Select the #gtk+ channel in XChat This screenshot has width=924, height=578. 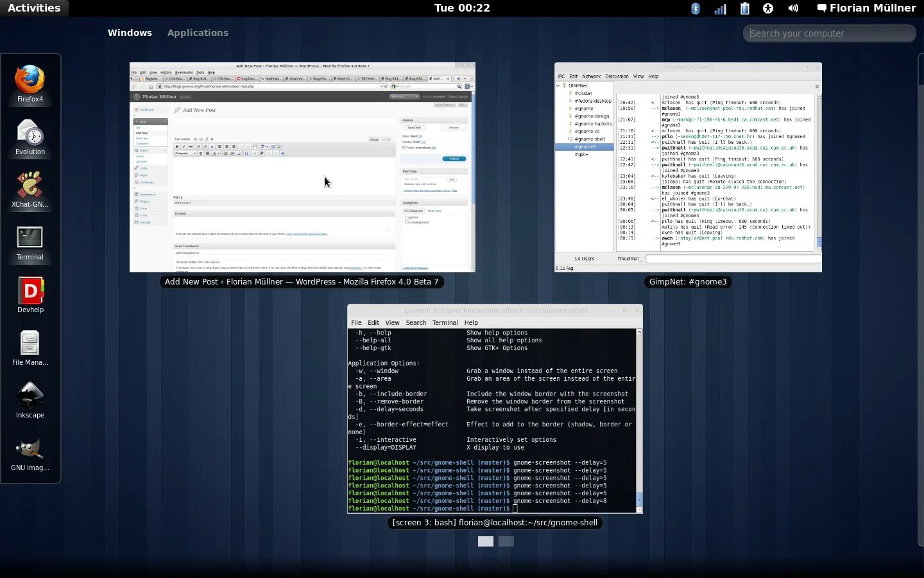(x=581, y=154)
